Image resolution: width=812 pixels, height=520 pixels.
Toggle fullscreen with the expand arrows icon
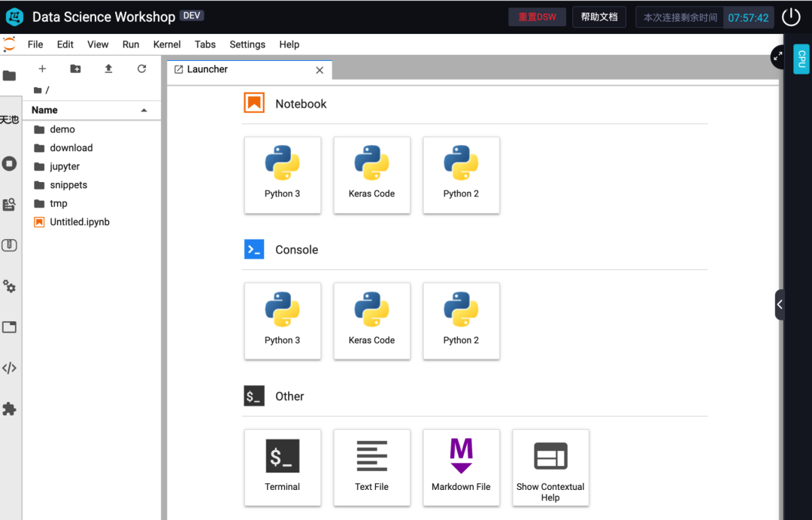[x=778, y=56]
